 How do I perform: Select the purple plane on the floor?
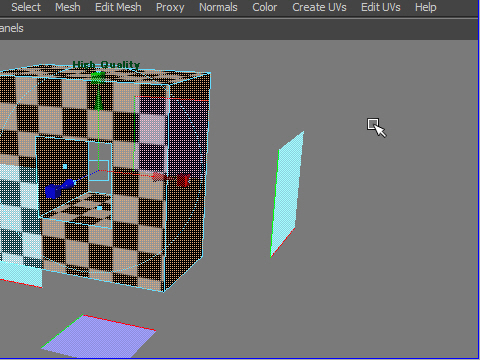[x=99, y=336]
